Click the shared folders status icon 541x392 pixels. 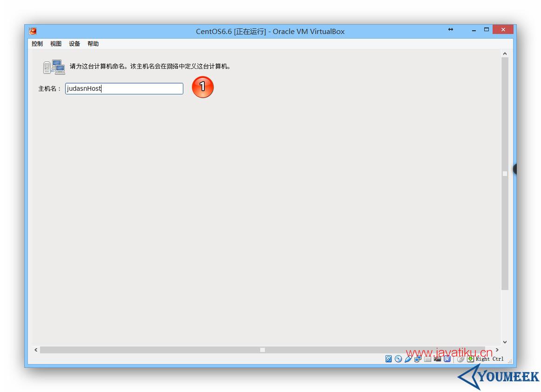[x=427, y=359]
